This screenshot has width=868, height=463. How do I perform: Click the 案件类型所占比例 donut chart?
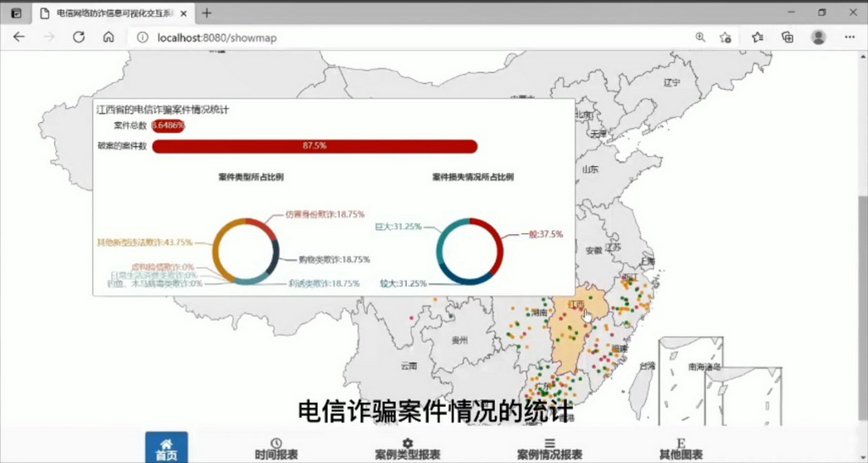pos(246,251)
